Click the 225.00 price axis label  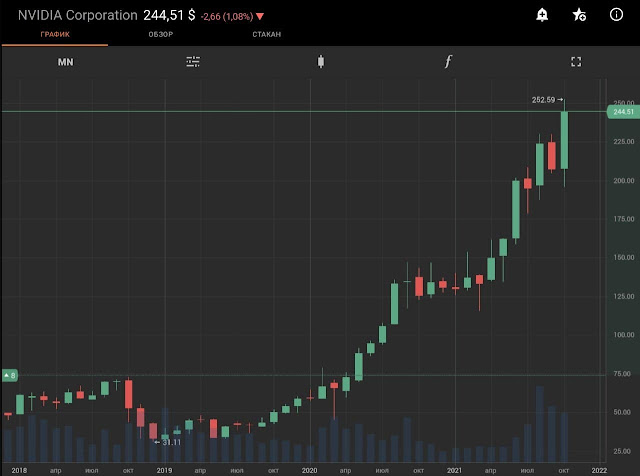tap(624, 142)
